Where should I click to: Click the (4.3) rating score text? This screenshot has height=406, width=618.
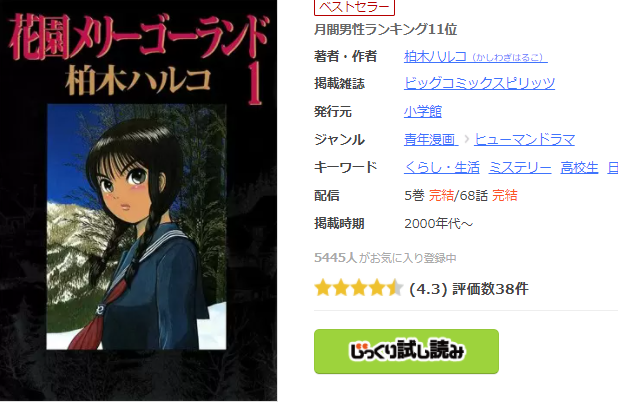tap(428, 289)
